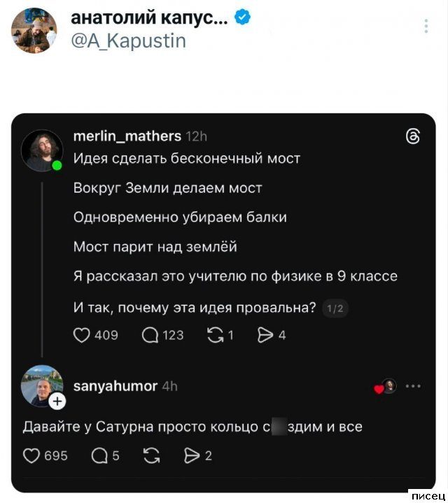Open the three-dot tweet options menu

click(x=426, y=27)
